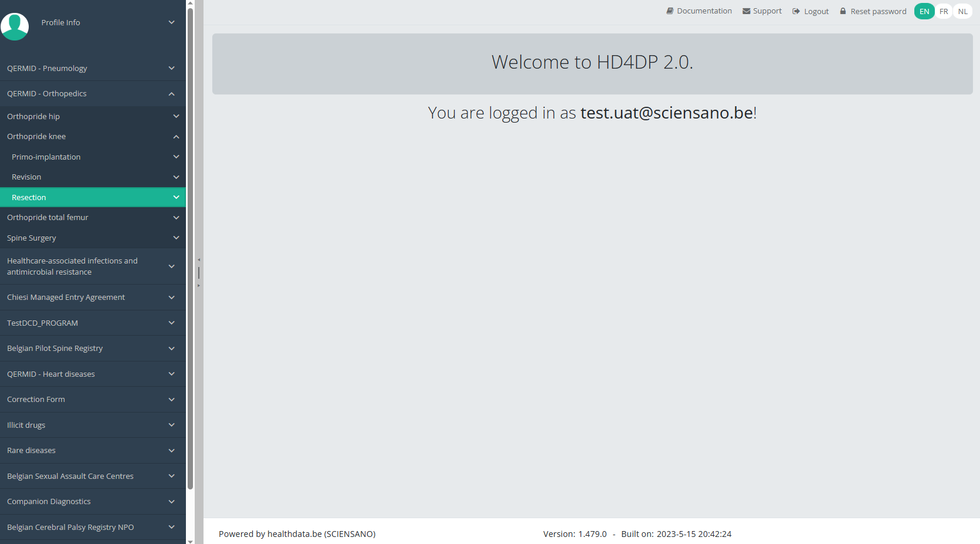Screen dimensions: 980x544
Task: Click the Support envelope icon
Action: 746,11
